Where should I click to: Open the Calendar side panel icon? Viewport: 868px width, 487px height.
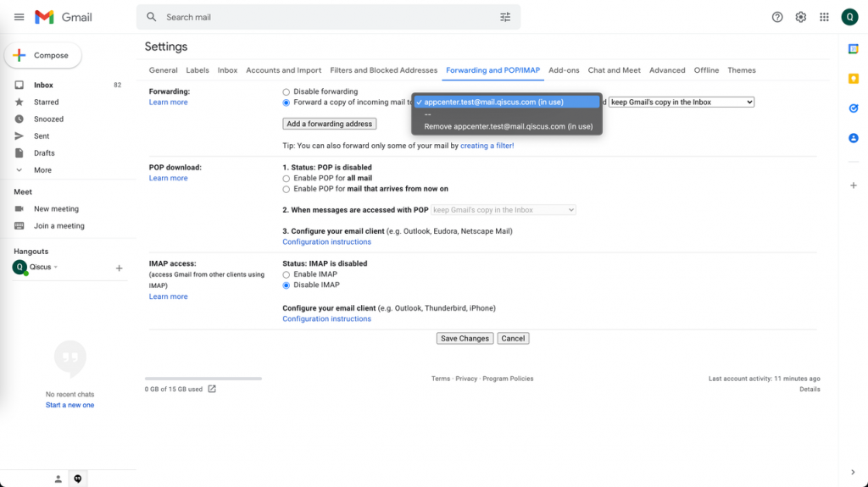853,49
